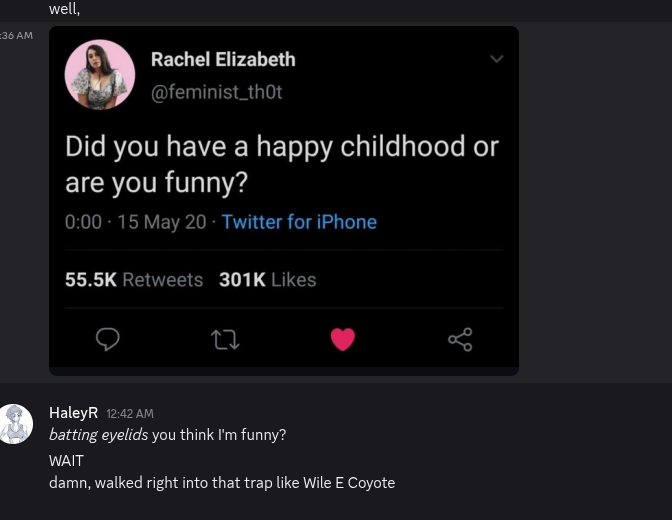Image resolution: width=672 pixels, height=520 pixels.
Task: Click Rachel Elizabeth's profile picture
Action: [100, 75]
